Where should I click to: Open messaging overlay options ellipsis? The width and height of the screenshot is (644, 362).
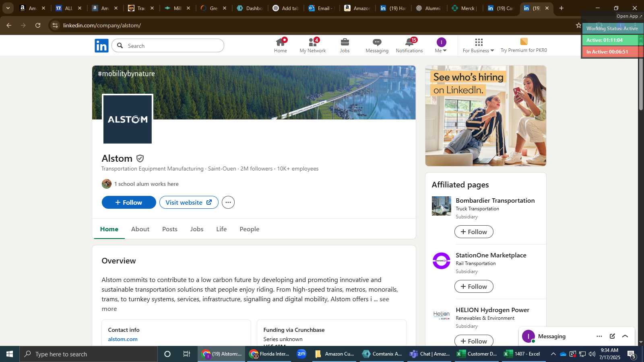pos(599,336)
